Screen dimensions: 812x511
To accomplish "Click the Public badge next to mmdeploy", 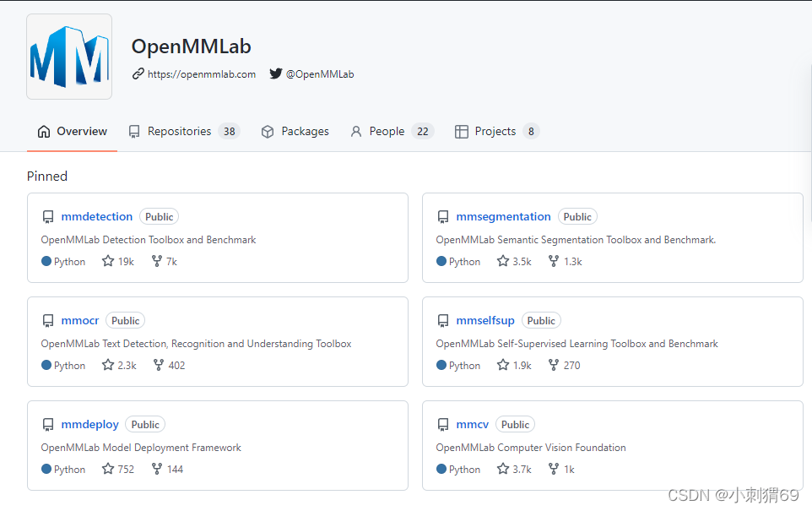I will coord(144,424).
